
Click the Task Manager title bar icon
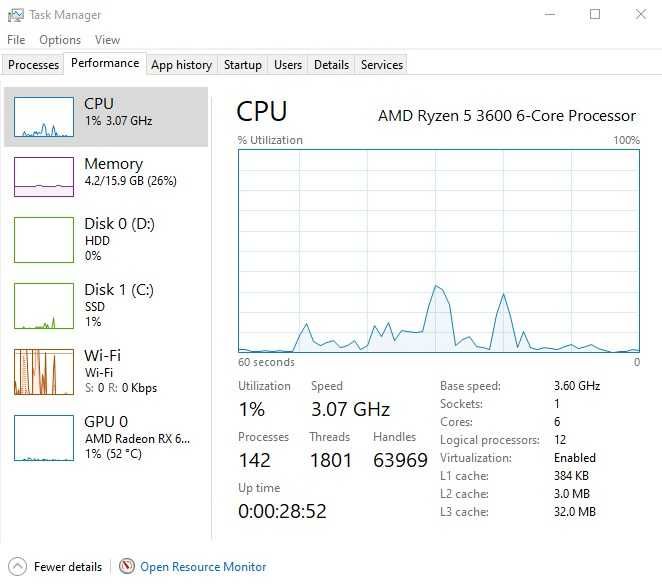[x=15, y=15]
